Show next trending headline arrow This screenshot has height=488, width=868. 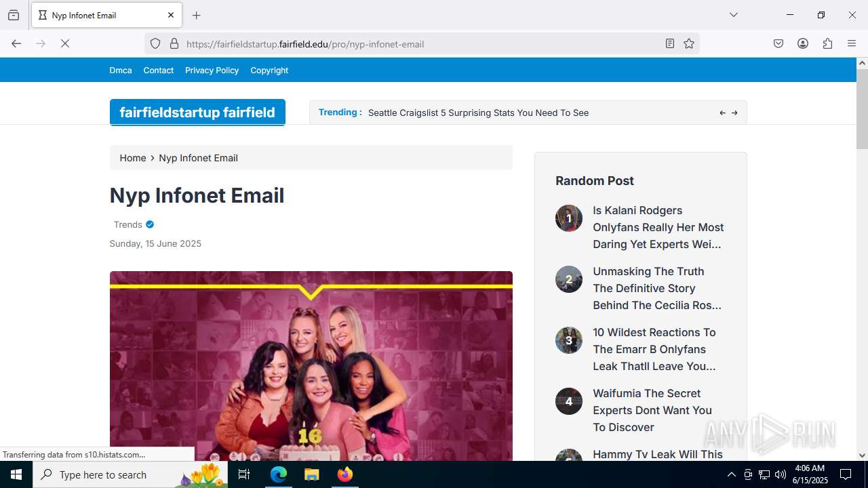[x=734, y=113]
